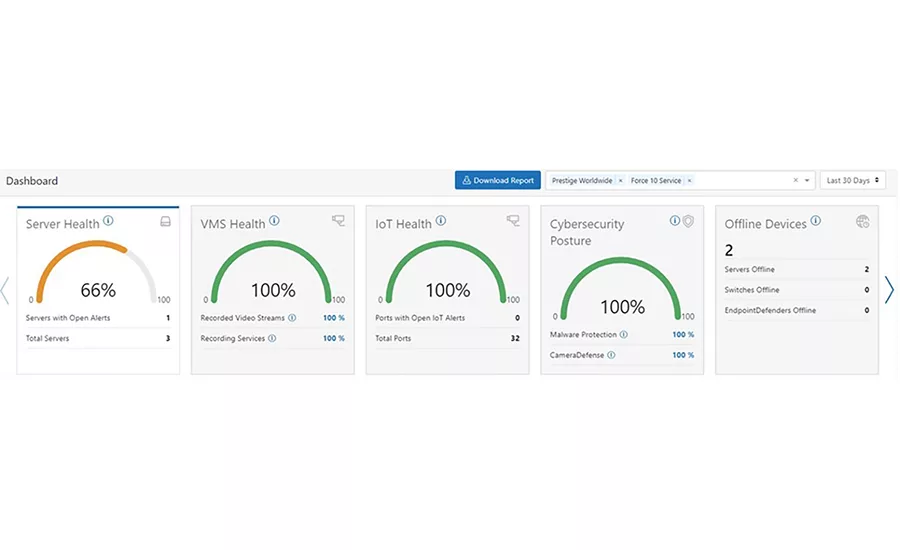This screenshot has height=550, width=900.
Task: Click the Dashboard page heading
Action: click(x=32, y=181)
